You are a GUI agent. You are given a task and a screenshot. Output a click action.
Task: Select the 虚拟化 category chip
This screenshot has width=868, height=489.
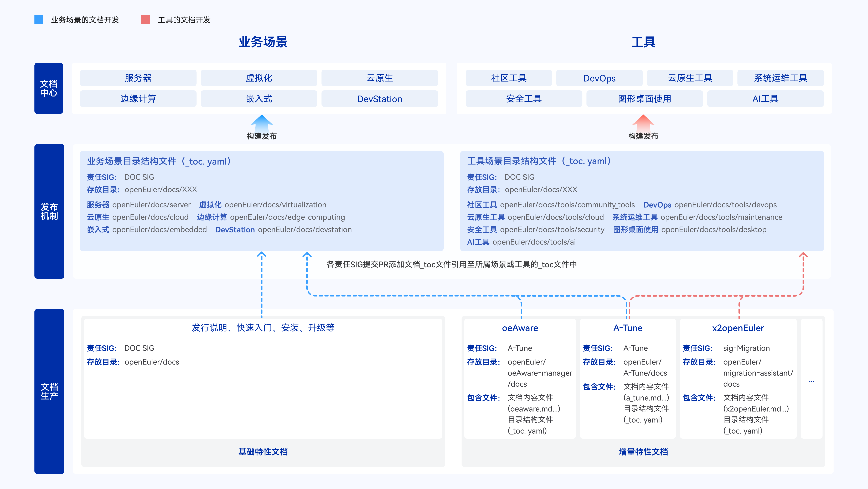259,78
